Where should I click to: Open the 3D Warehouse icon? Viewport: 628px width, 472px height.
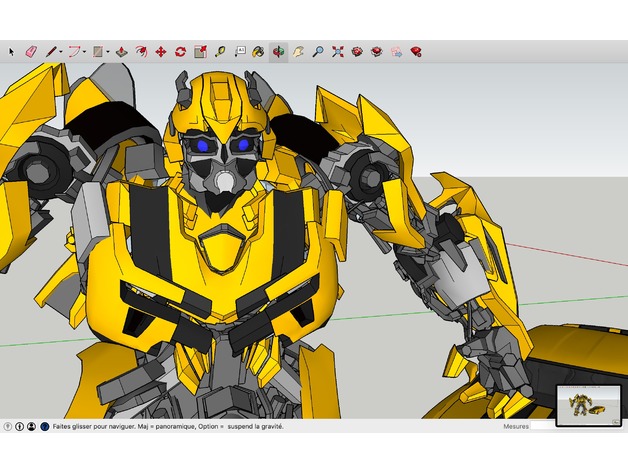point(357,52)
